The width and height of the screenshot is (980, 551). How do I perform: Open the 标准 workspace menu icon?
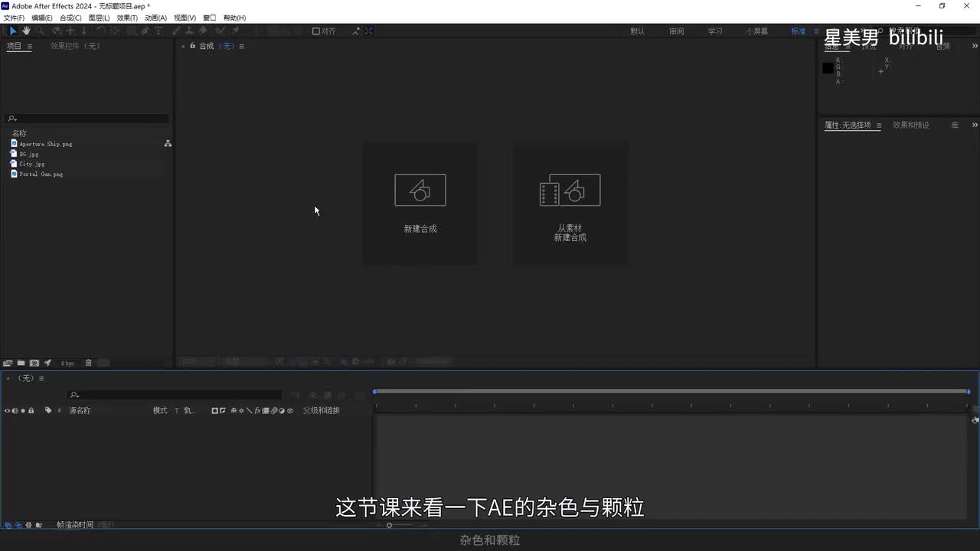coord(816,31)
